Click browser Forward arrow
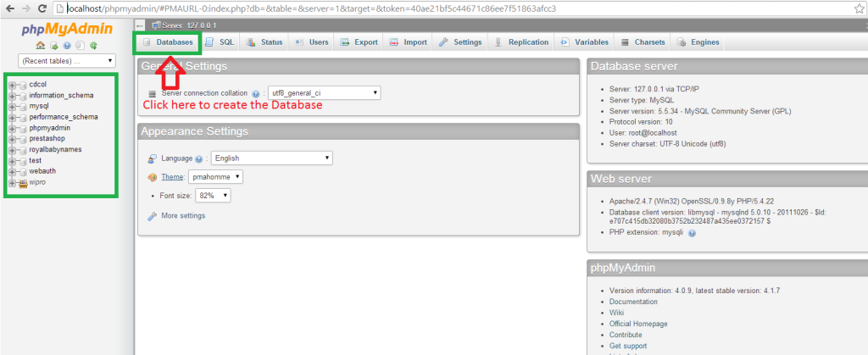The image size is (868, 355). pyautogui.click(x=25, y=8)
